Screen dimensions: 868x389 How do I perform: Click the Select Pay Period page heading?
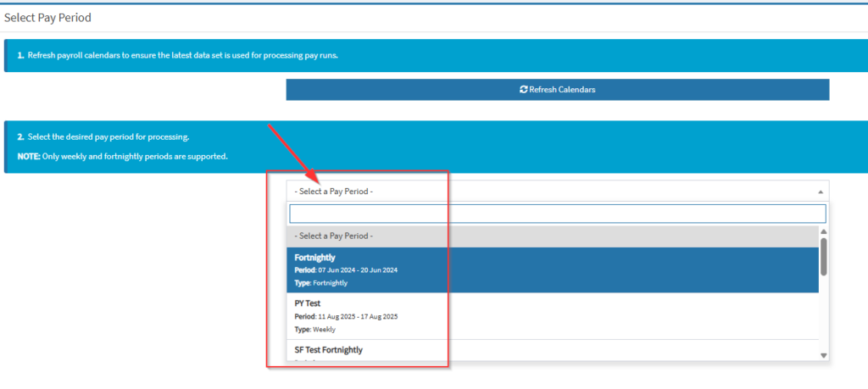48,17
